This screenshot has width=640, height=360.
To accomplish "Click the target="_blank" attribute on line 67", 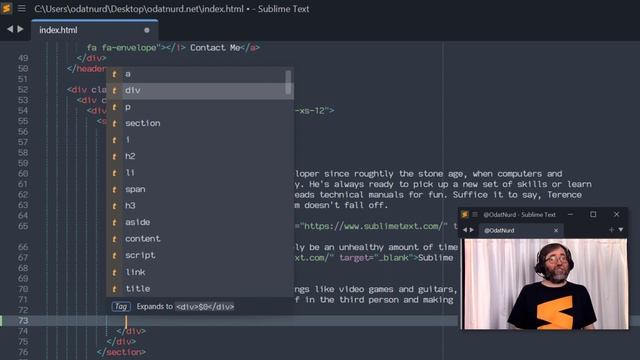I will [376, 258].
